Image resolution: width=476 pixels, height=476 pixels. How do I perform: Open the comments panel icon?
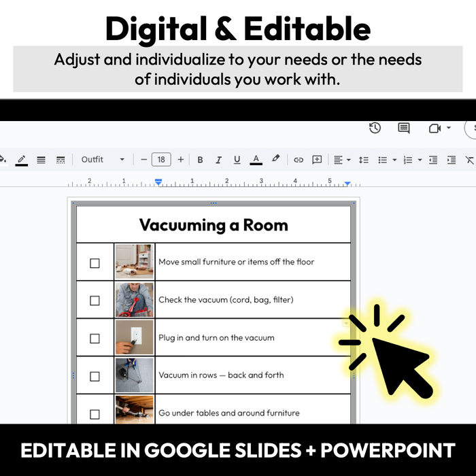[404, 128]
